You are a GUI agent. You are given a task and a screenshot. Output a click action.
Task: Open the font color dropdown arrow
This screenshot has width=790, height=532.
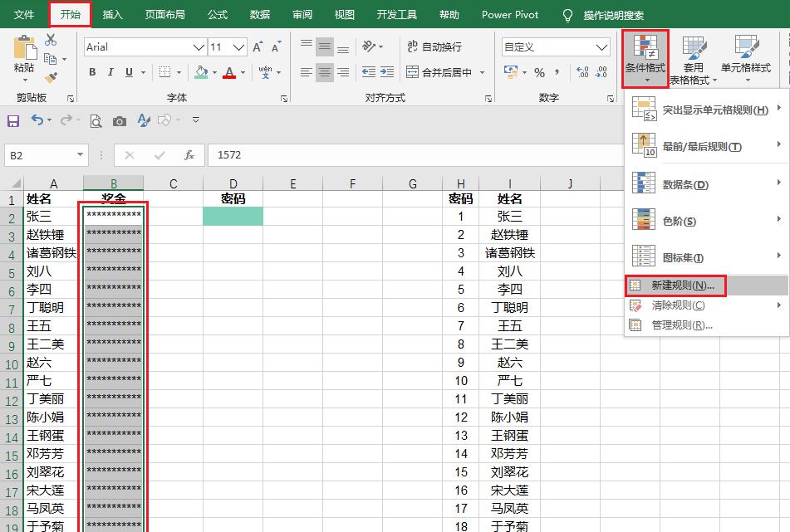tap(243, 73)
